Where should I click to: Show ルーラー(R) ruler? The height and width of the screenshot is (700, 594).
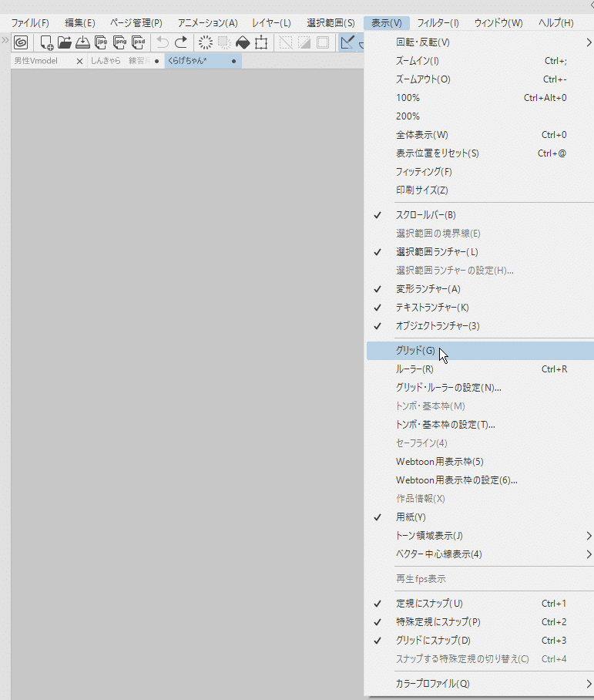click(480, 369)
